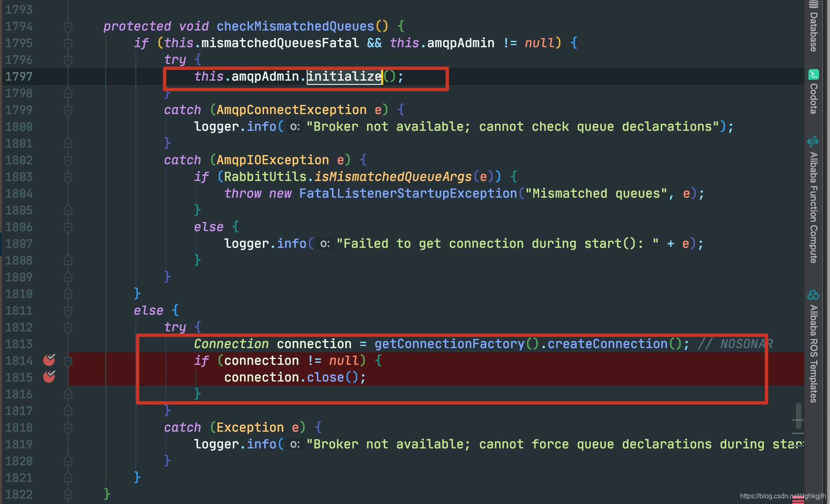The image size is (830, 504).
Task: Click the checkMismatchedQueues method name
Action: click(295, 26)
